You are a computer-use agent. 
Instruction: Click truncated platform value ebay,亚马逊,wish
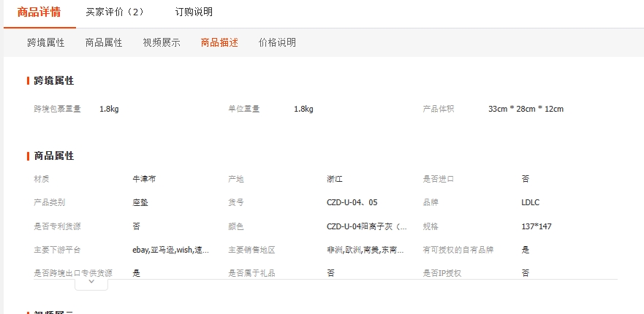(x=170, y=250)
